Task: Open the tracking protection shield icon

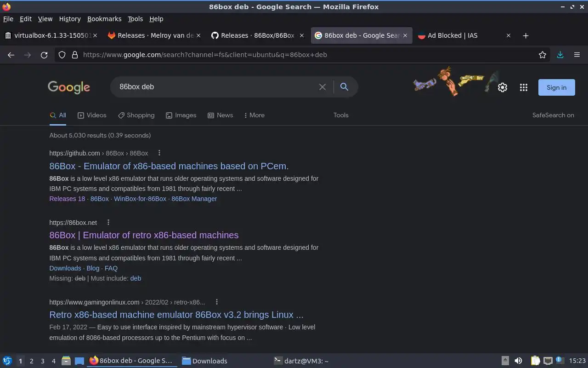Action: click(x=62, y=55)
